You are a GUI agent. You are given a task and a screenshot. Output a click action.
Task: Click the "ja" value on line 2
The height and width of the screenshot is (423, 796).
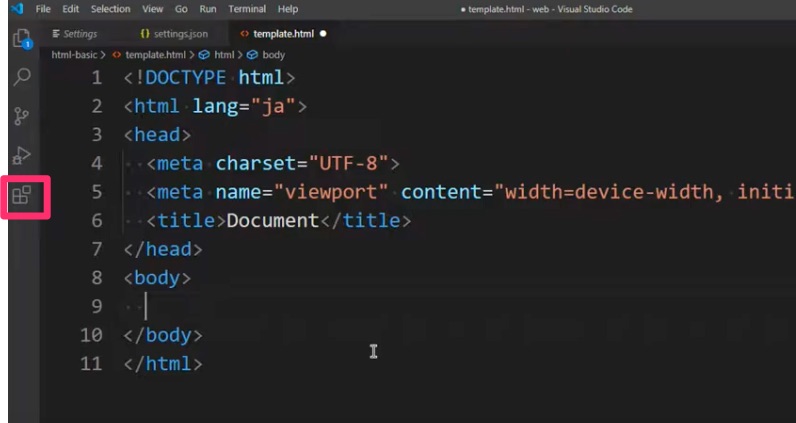tap(273, 107)
